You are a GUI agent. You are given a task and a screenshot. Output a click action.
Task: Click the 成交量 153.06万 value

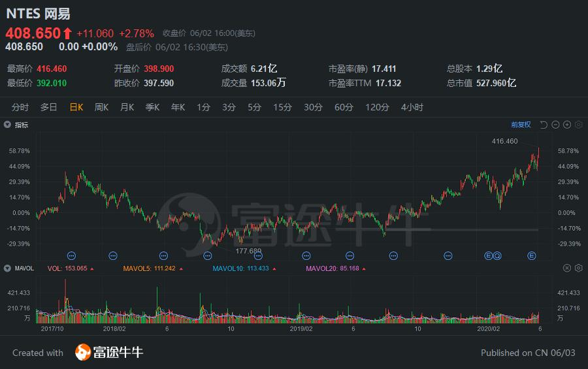point(268,83)
